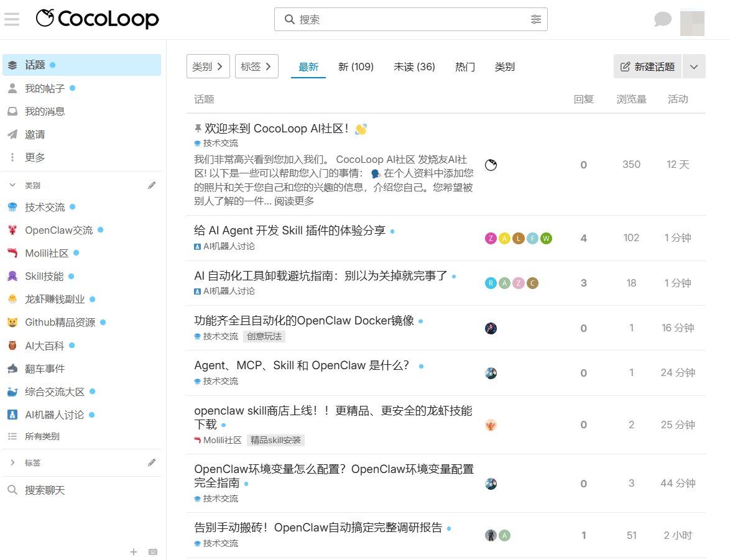Viewport: 730px width, 560px height.
Task: Click the 新建话题 button
Action: (x=647, y=66)
